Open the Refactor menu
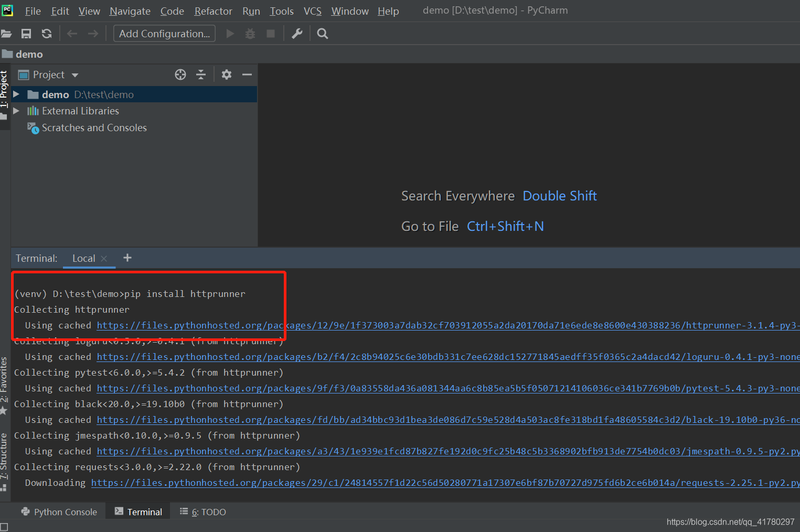Viewport: 800px width, 532px height. pos(213,11)
